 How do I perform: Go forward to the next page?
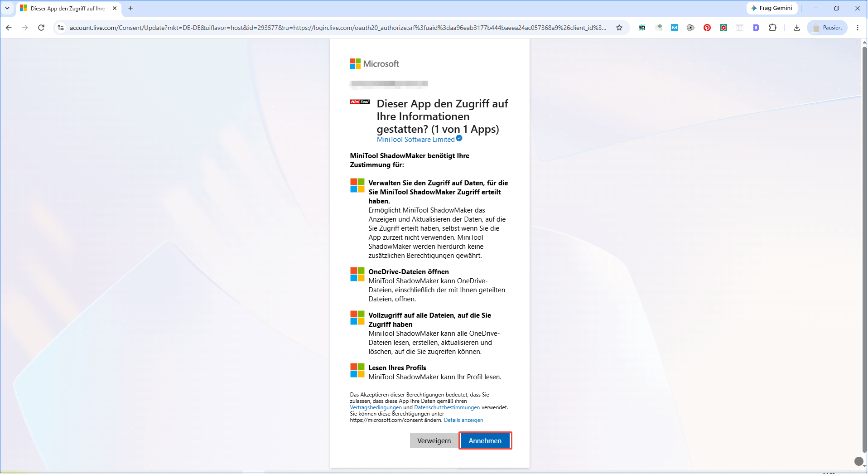[25, 28]
